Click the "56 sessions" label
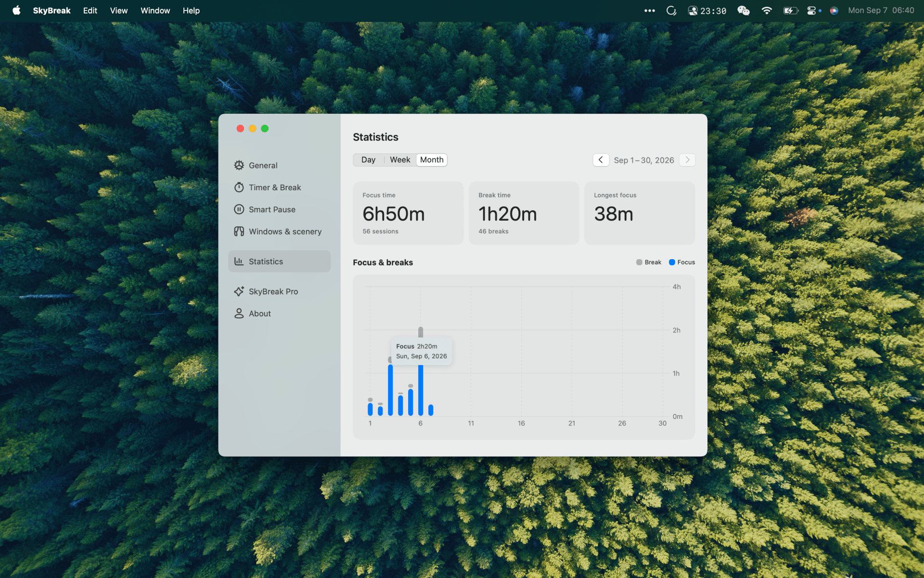This screenshot has width=924, height=578. (380, 232)
